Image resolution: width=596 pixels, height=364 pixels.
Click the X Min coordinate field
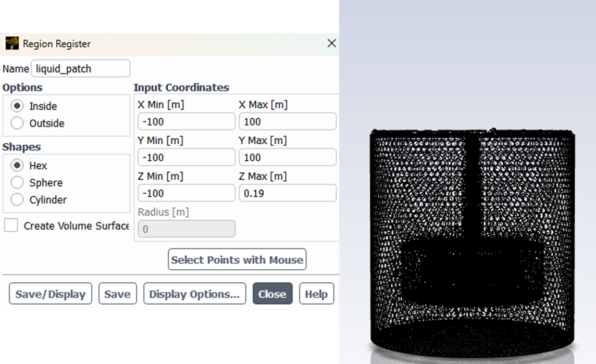coord(186,121)
